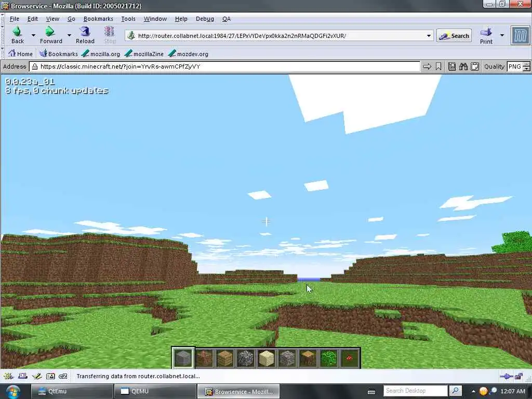This screenshot has height=399, width=532.
Task: Click the Search button next to URL bar
Action: tap(454, 36)
